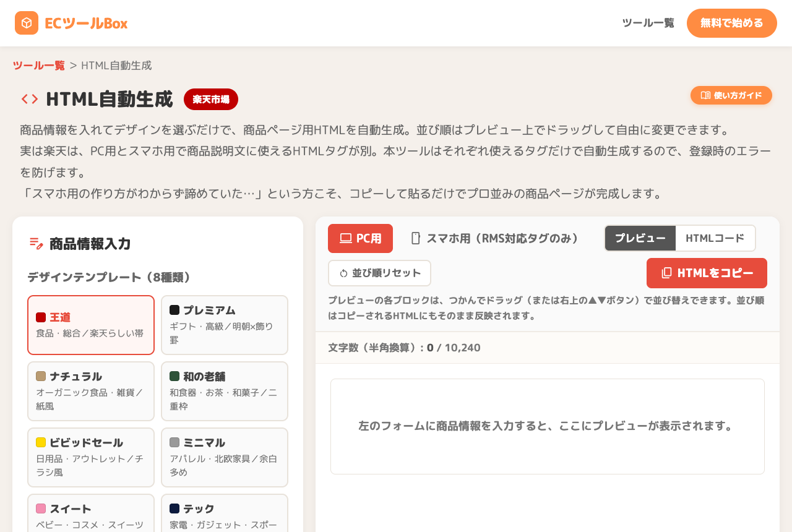Click the black プレミアム color swatch

click(x=174, y=310)
